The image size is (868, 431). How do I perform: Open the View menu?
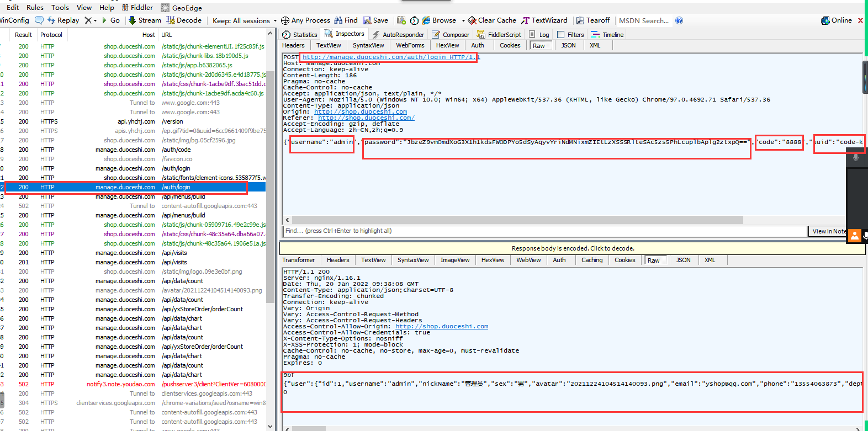pos(84,7)
